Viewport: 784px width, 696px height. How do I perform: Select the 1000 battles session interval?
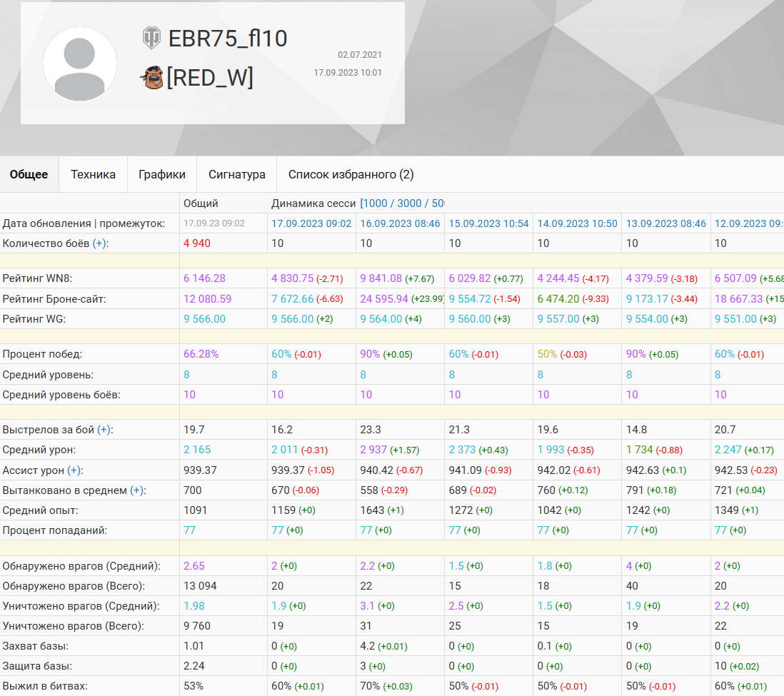point(376,203)
